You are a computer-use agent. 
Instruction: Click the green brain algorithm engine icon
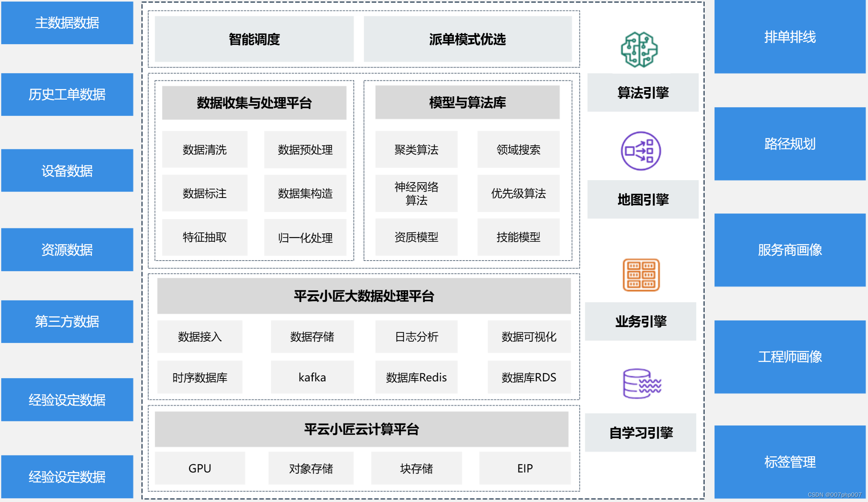pyautogui.click(x=639, y=49)
